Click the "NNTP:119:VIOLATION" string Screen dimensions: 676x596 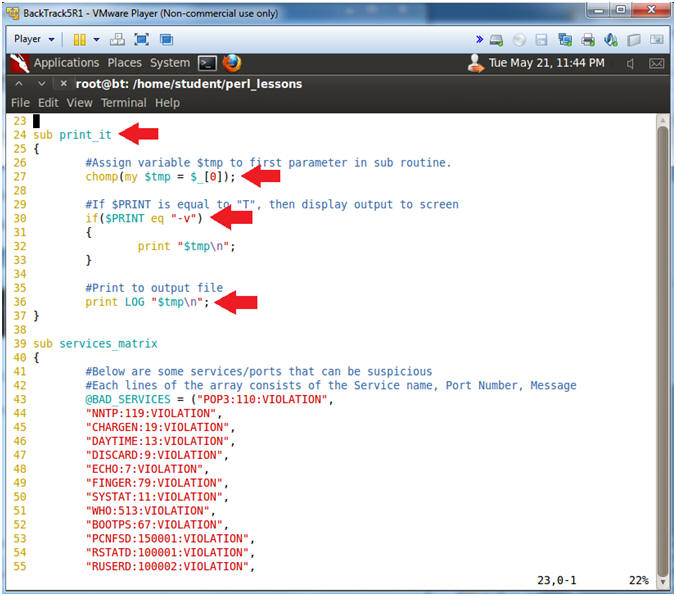(x=150, y=413)
